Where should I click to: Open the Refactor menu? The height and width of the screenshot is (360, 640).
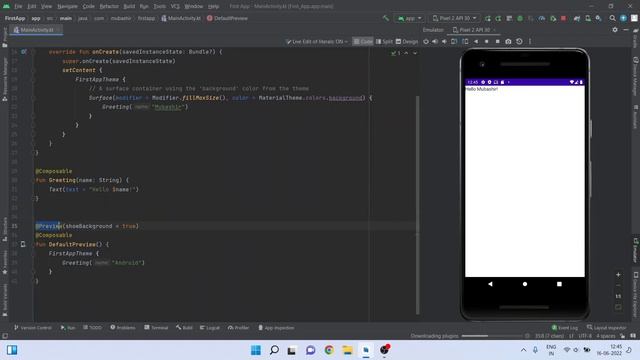109,7
